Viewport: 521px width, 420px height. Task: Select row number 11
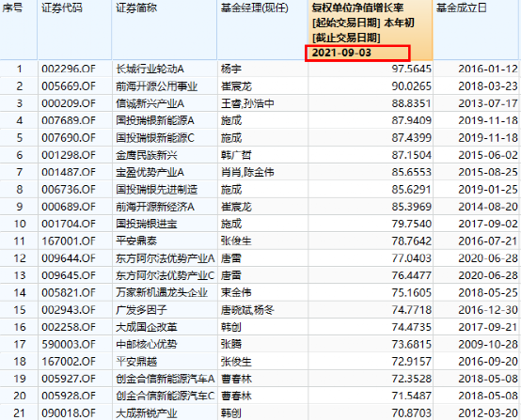[x=20, y=241]
